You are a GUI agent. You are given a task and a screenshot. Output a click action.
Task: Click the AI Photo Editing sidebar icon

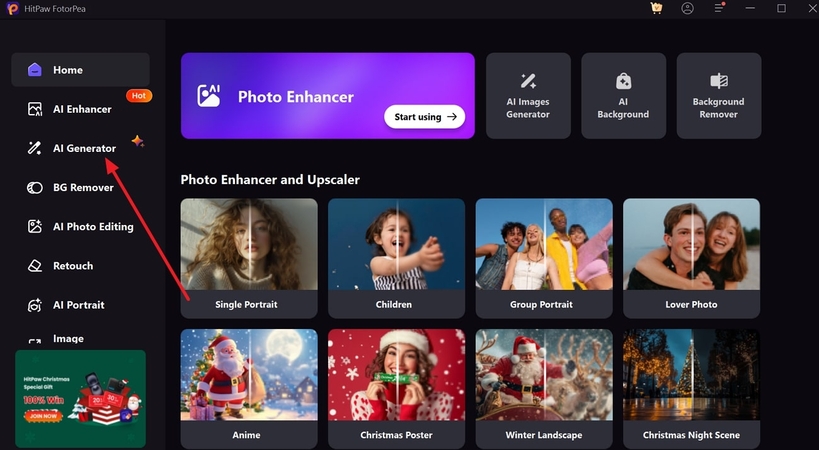coord(34,227)
